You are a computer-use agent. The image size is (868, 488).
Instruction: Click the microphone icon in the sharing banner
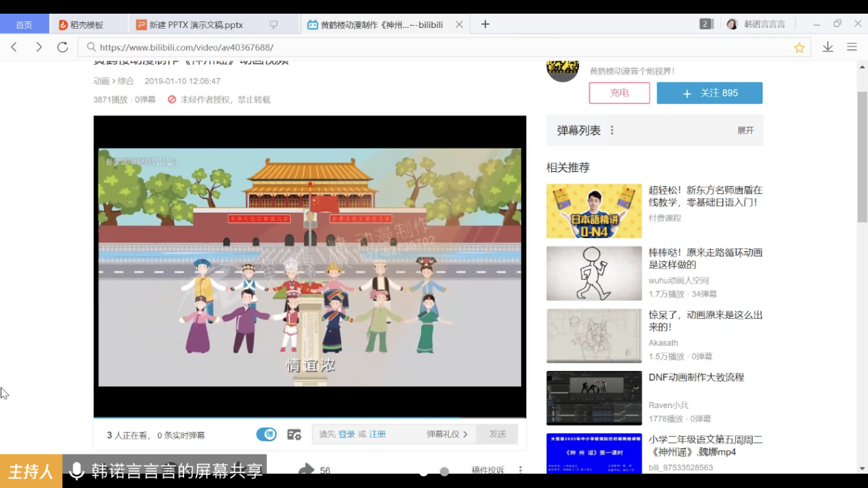(77, 471)
